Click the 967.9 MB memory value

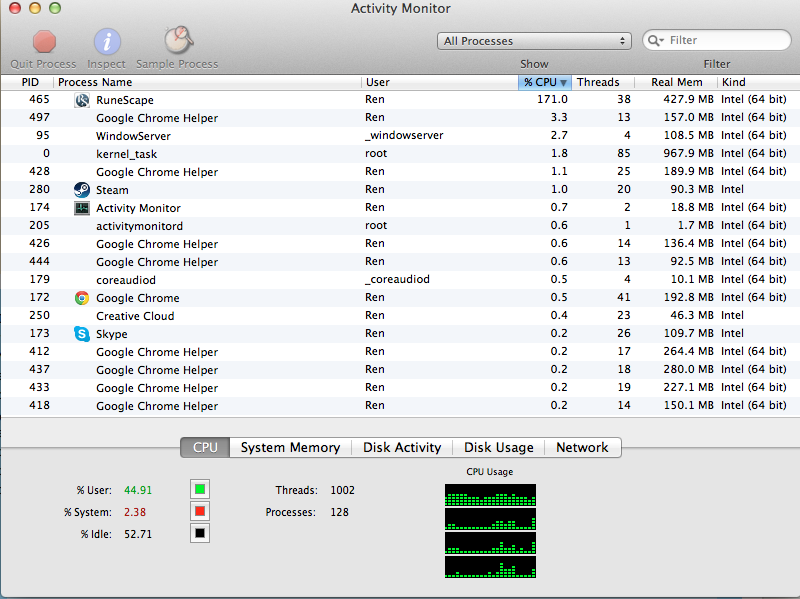[x=688, y=153]
